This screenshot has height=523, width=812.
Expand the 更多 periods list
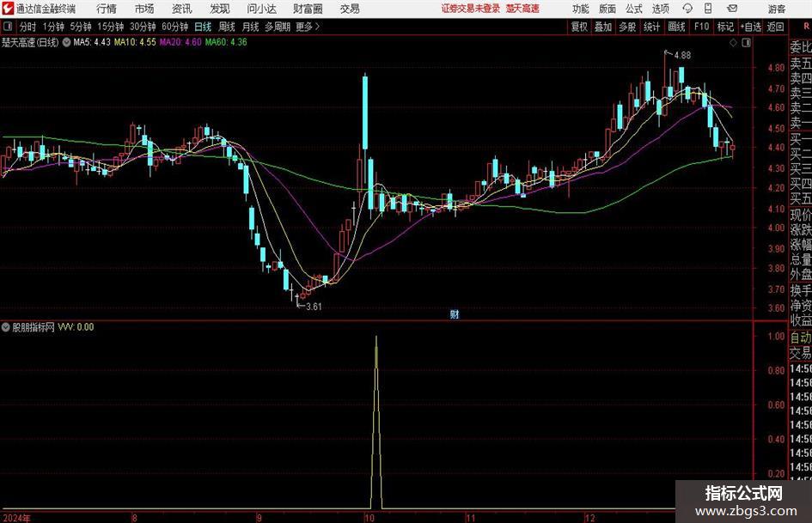[x=308, y=27]
